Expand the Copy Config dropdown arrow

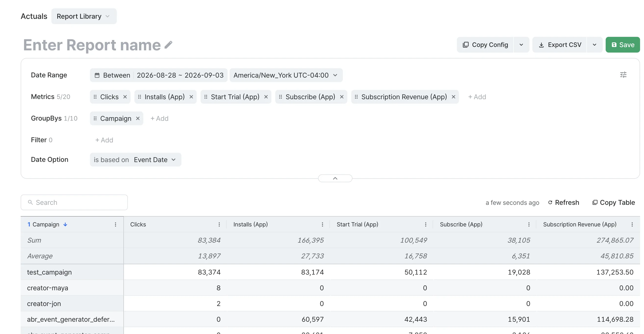point(521,45)
